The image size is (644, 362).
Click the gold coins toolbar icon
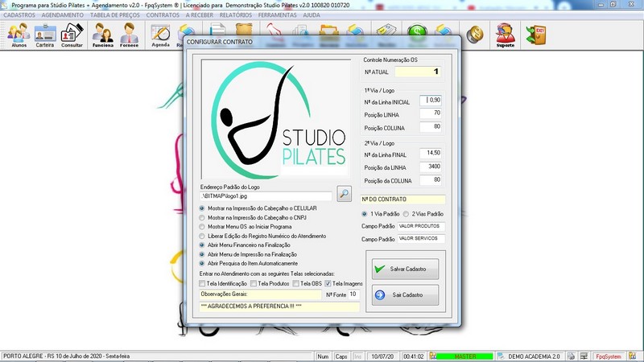(474, 35)
